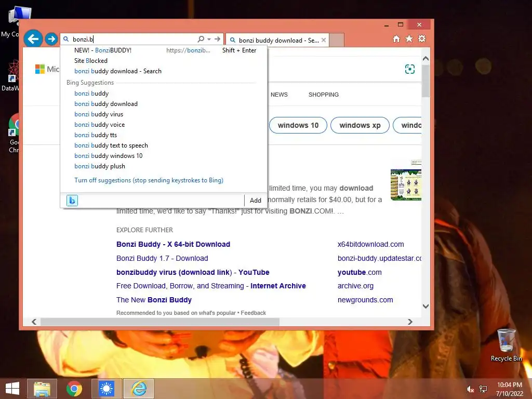The height and width of the screenshot is (399, 532).
Task: Click Turn off suggestions link
Action: (x=149, y=180)
